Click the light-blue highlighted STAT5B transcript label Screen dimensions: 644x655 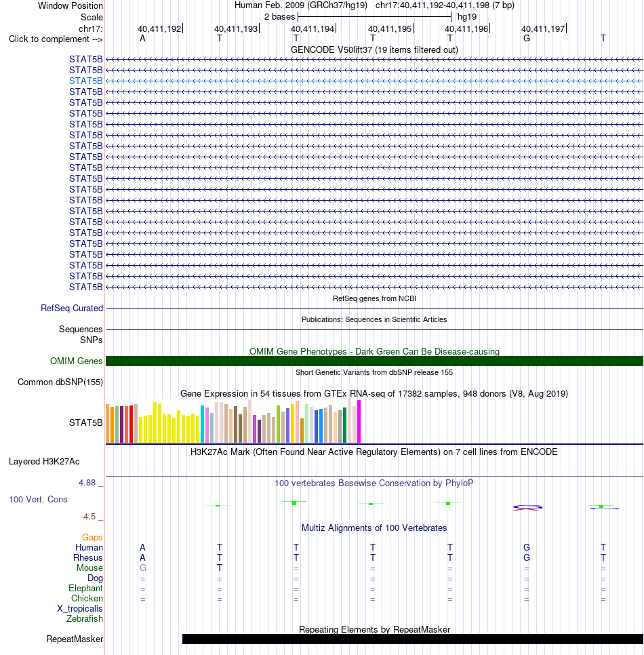click(85, 81)
